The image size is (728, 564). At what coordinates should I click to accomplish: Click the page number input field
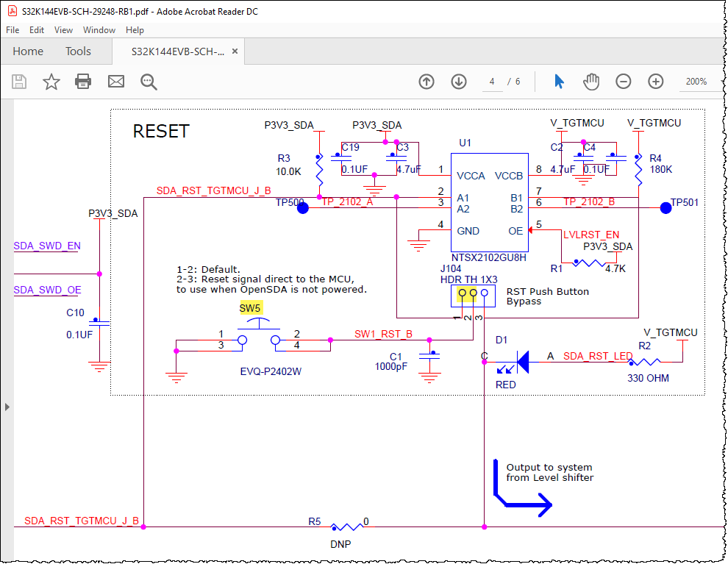491,82
